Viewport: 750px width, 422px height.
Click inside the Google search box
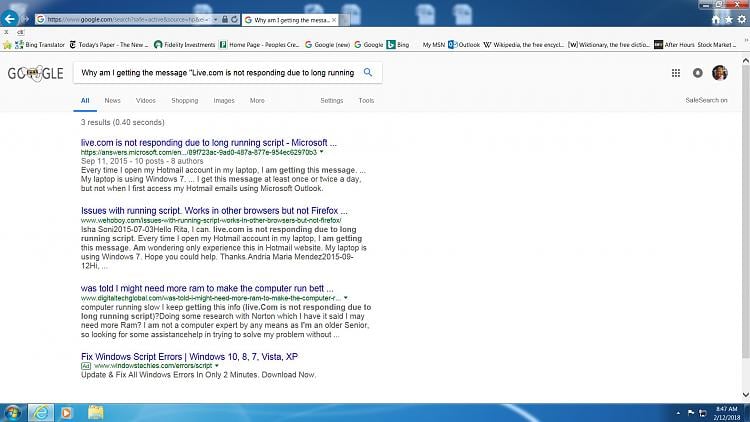coord(218,73)
